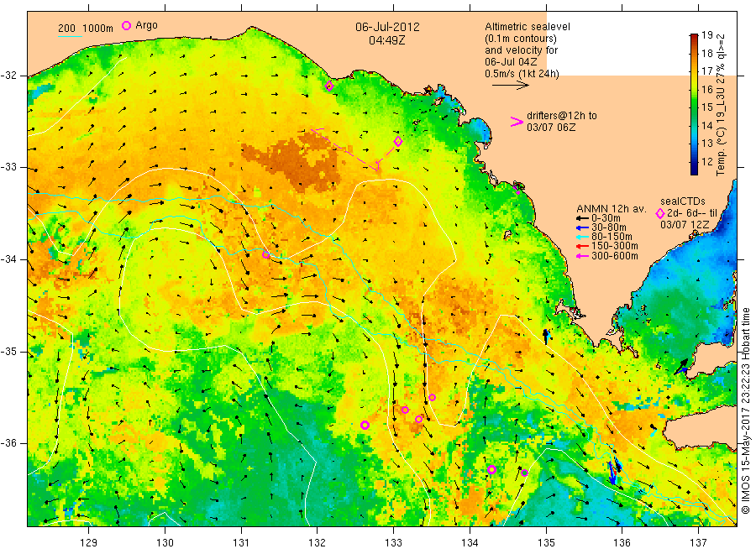Click the red 150-300m ANMN legend arrow

tap(582, 246)
